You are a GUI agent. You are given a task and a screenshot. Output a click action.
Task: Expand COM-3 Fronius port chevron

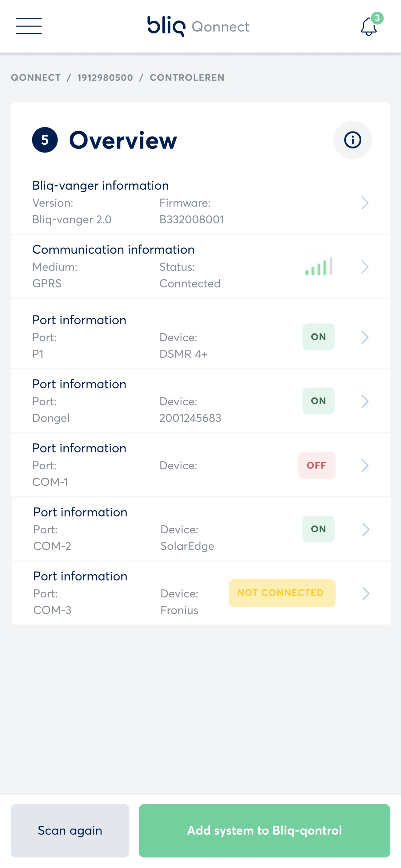coord(366,593)
